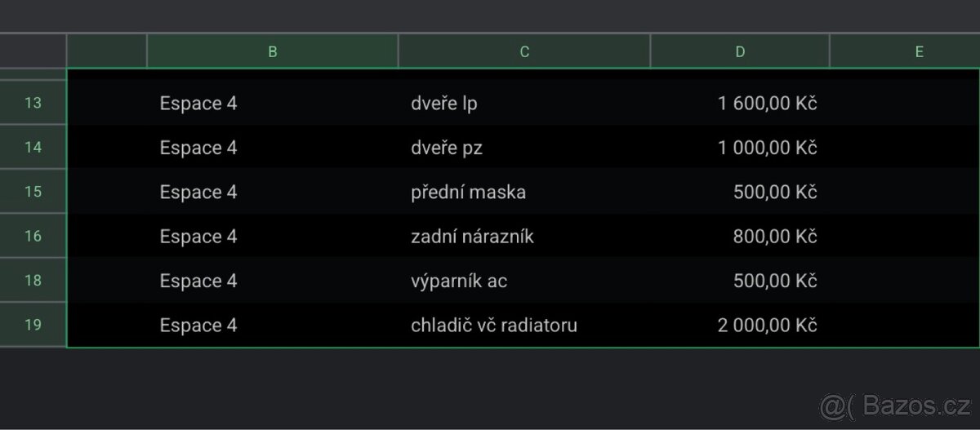Select column E header
This screenshot has height=430, width=980.
pos(919,51)
